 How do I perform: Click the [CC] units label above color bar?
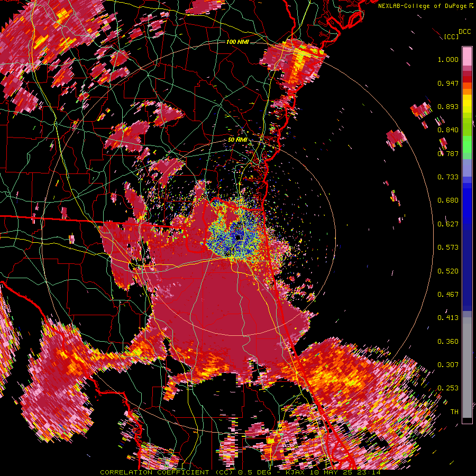coord(451,36)
